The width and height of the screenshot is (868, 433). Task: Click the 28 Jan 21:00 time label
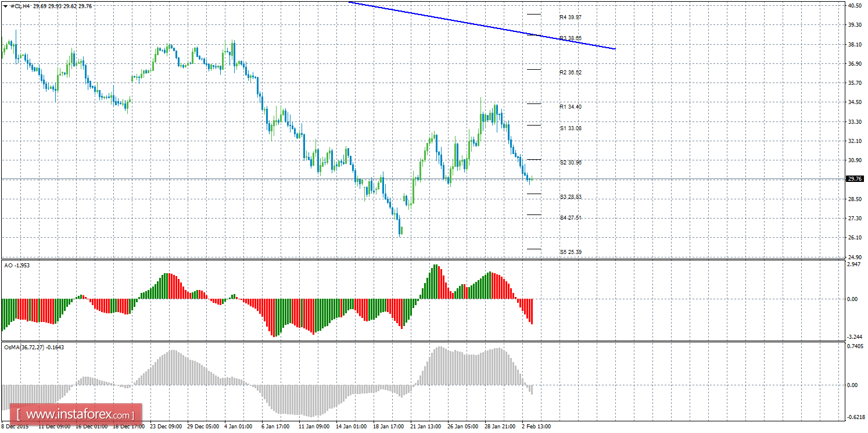coord(501,426)
